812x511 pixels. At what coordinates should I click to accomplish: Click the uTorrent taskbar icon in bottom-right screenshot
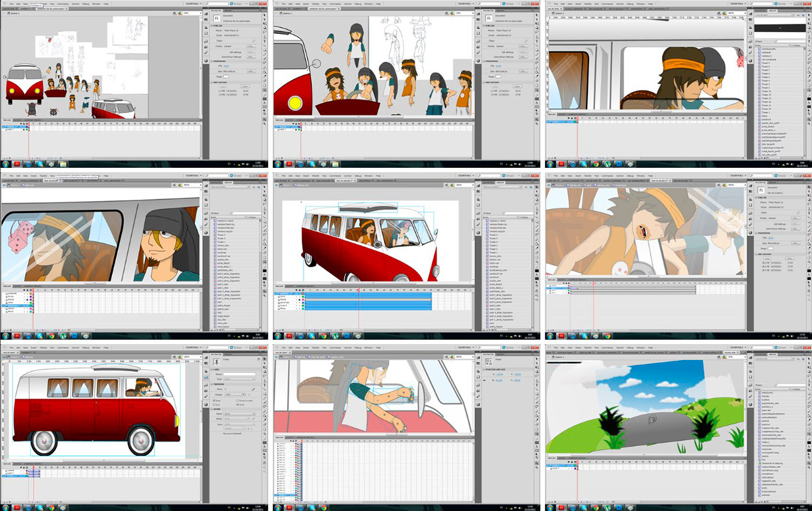tap(608, 508)
